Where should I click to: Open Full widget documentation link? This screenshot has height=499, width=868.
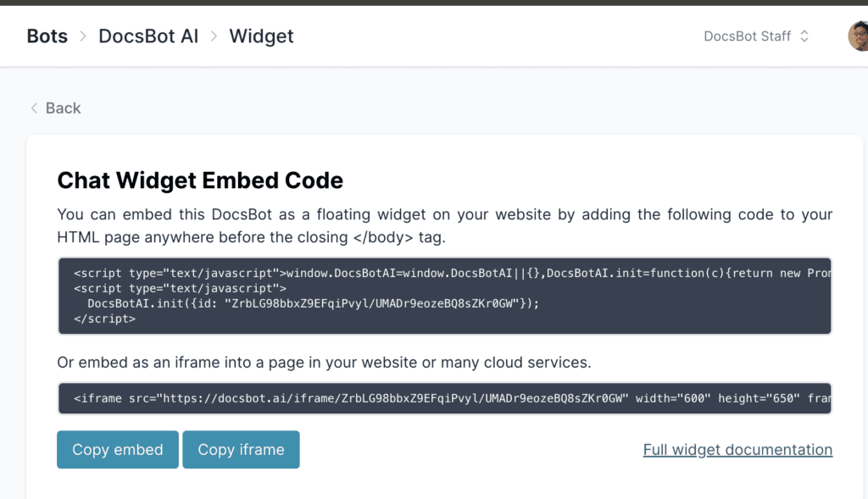[737, 450]
